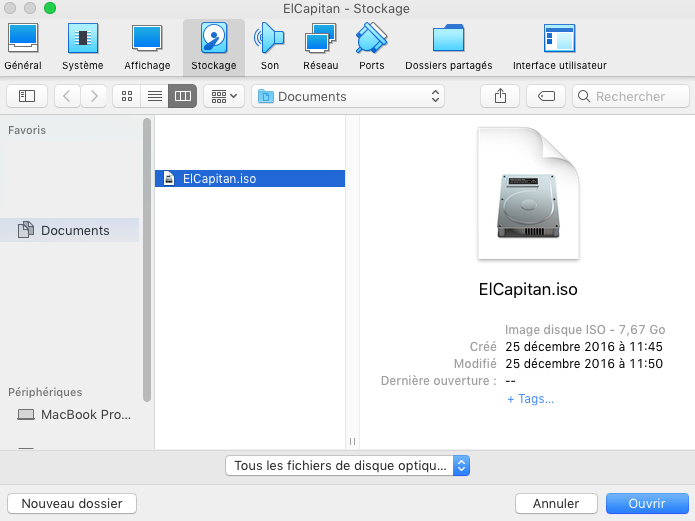Screen dimensions: 695x521
Task: Open the Général settings tab
Action: point(23,47)
